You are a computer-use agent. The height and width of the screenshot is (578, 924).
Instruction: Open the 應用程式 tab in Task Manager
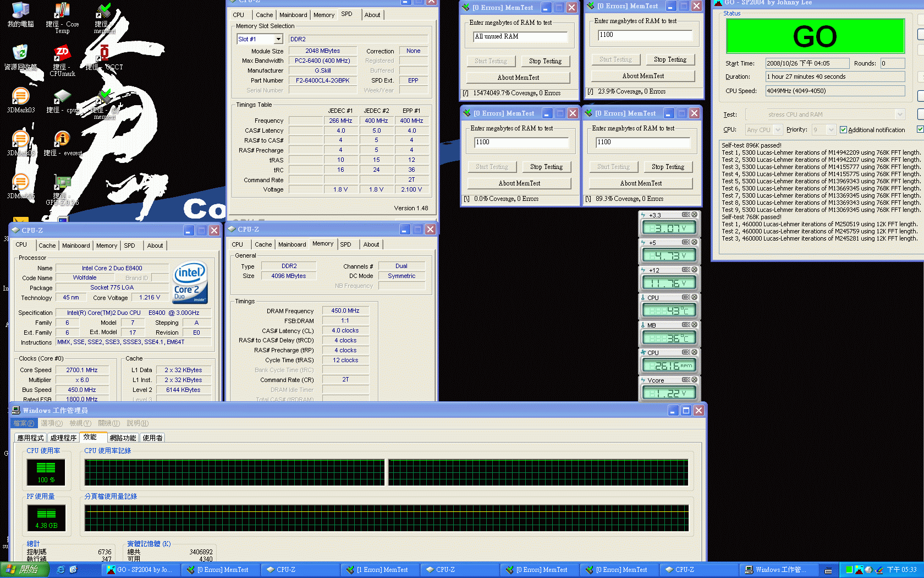[x=30, y=438]
